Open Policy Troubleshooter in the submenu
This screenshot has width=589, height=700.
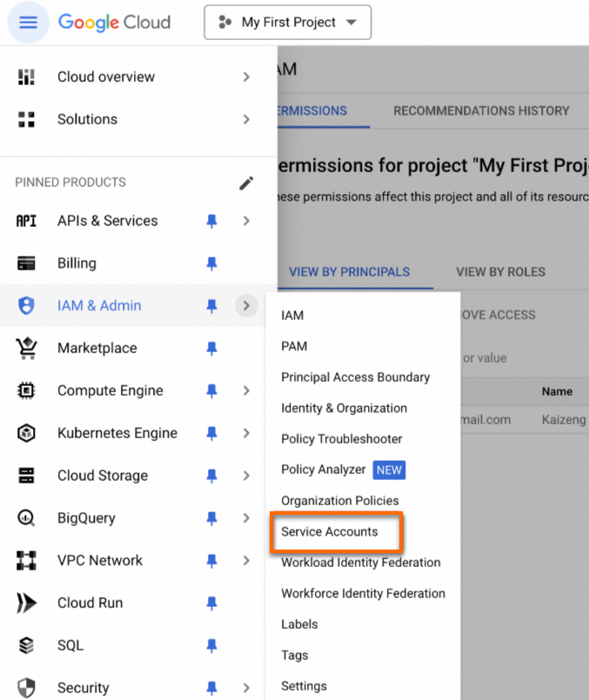pos(342,439)
